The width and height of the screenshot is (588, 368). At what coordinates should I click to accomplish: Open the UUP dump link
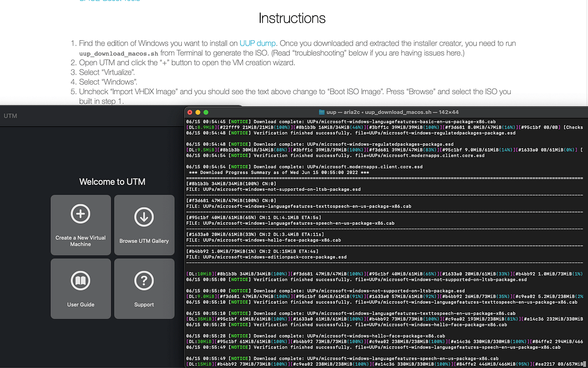click(x=257, y=43)
